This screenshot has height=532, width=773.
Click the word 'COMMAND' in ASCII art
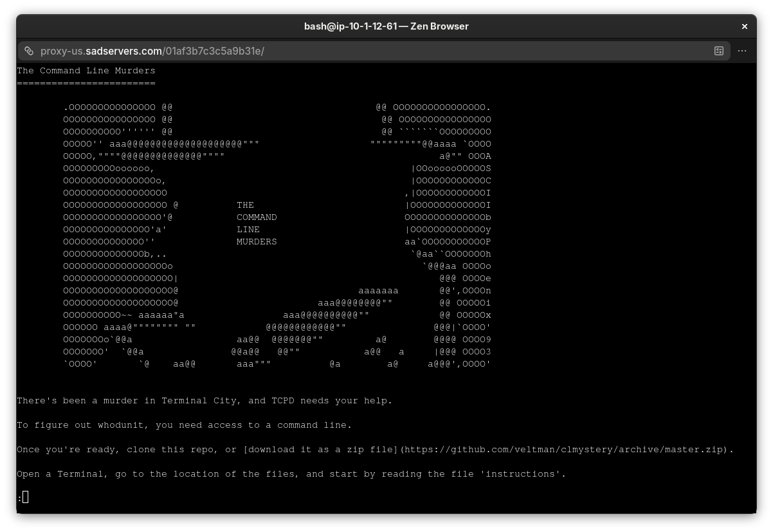point(257,217)
